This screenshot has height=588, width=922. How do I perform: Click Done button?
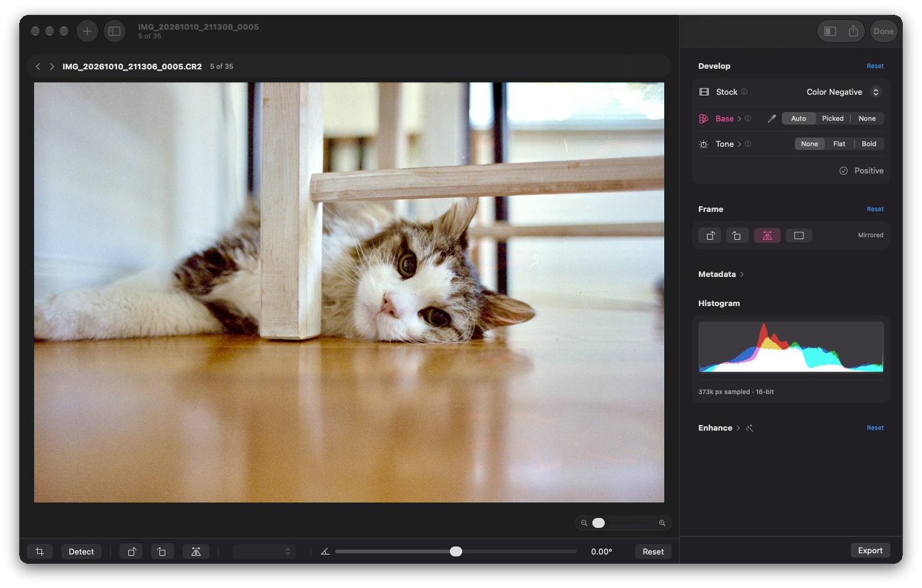point(884,31)
